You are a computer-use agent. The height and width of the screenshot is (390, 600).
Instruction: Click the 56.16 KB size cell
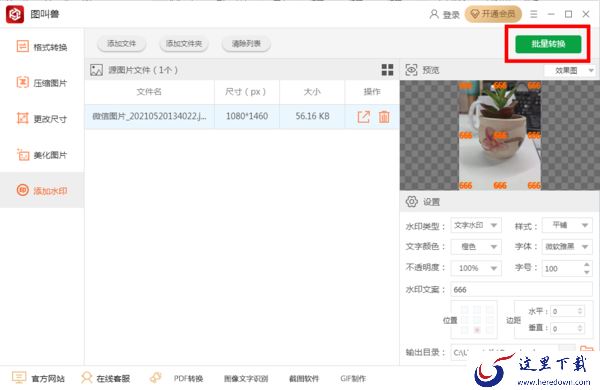(312, 116)
